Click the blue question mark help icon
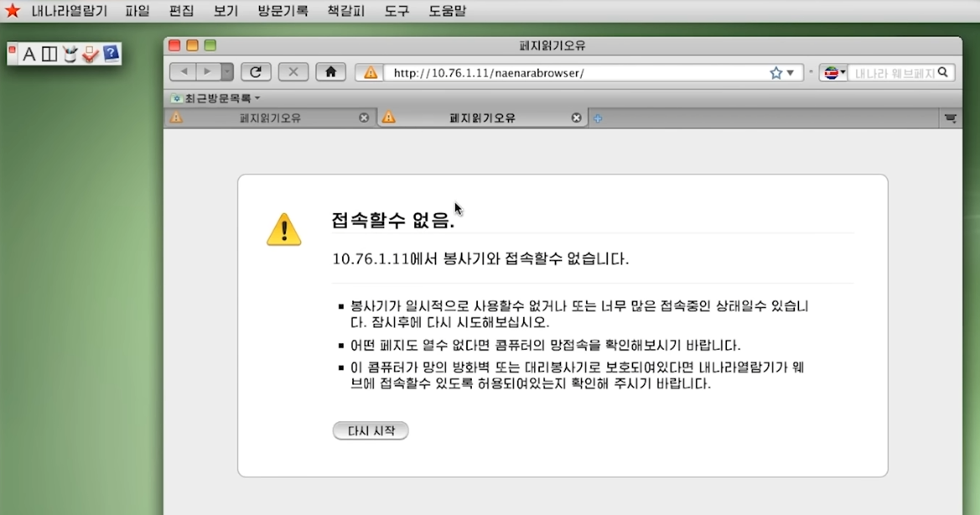This screenshot has height=515, width=980. coord(111,55)
